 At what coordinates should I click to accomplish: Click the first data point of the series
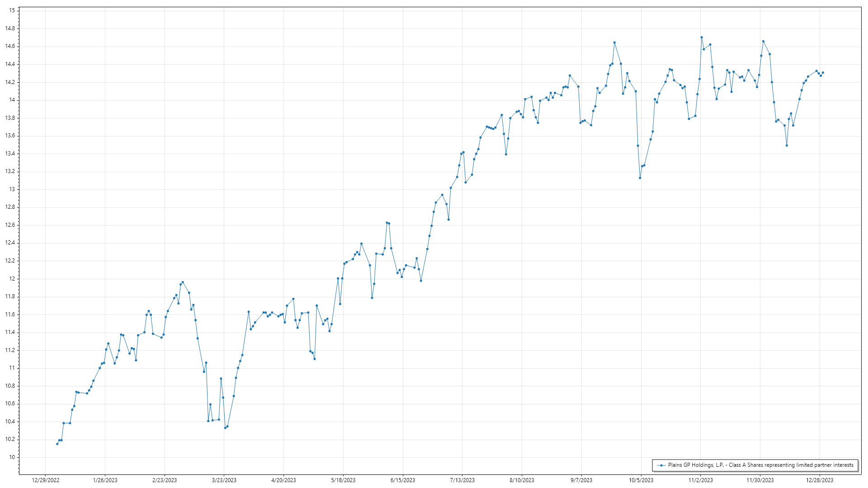click(57, 444)
